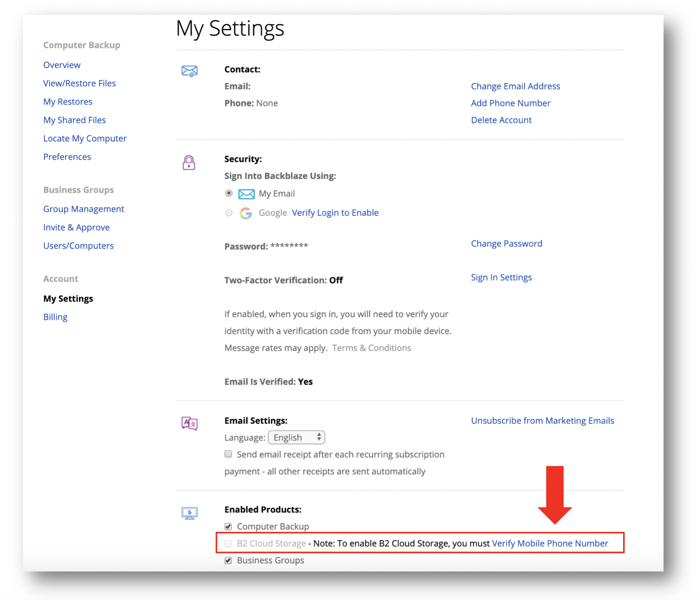Click Verify Login to Enable link
Image resolution: width=700 pixels, height=600 pixels.
(335, 213)
